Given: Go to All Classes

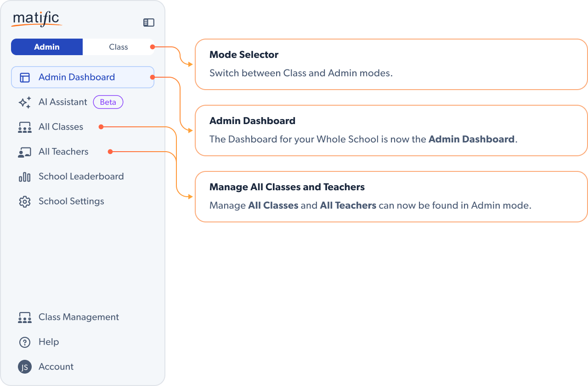Looking at the screenshot, I should pos(61,127).
